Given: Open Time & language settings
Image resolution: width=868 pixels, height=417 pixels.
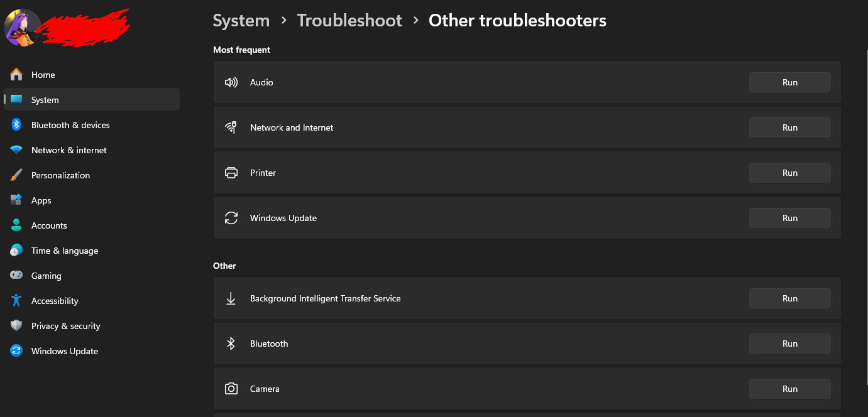Looking at the screenshot, I should coord(92,251).
